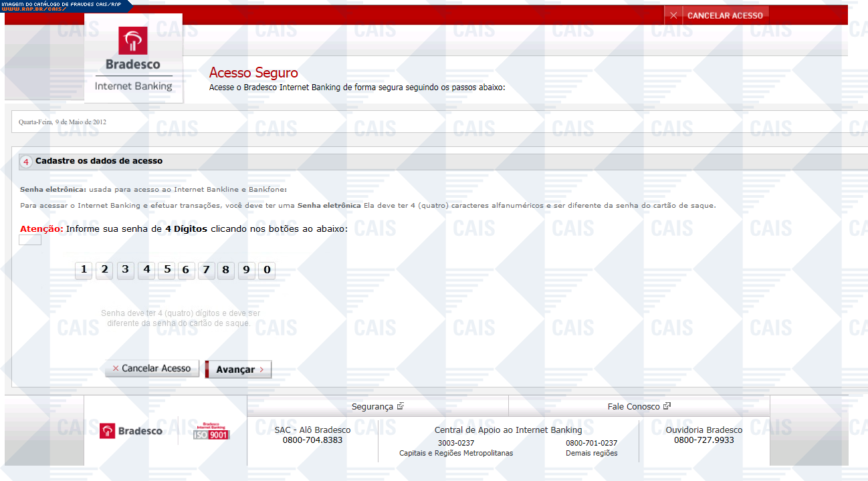Screen dimensions: 868x481
Task: Focus the 4-digit password input box
Action: coord(30,240)
